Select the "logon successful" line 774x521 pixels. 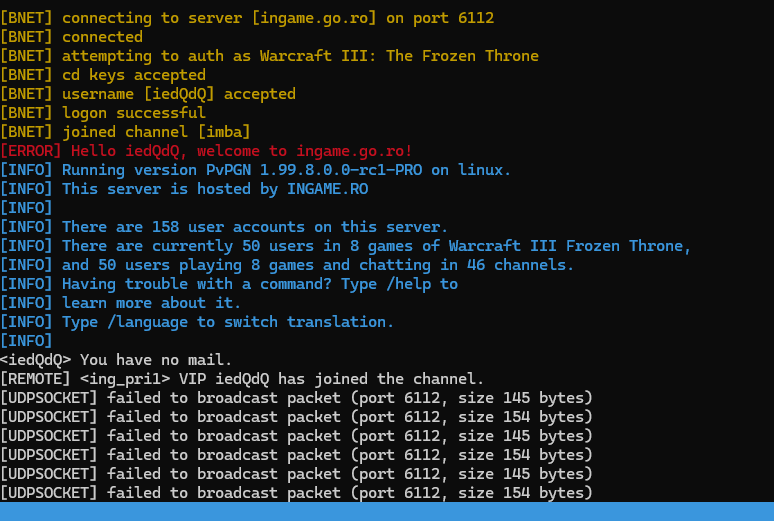(x=133, y=113)
